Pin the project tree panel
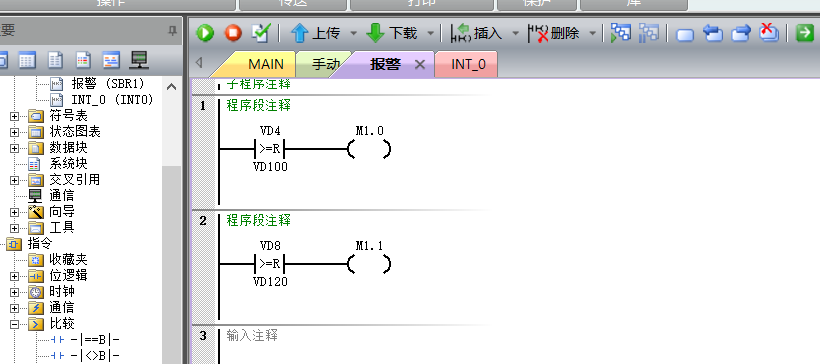This screenshot has height=364, width=820. coord(172,31)
